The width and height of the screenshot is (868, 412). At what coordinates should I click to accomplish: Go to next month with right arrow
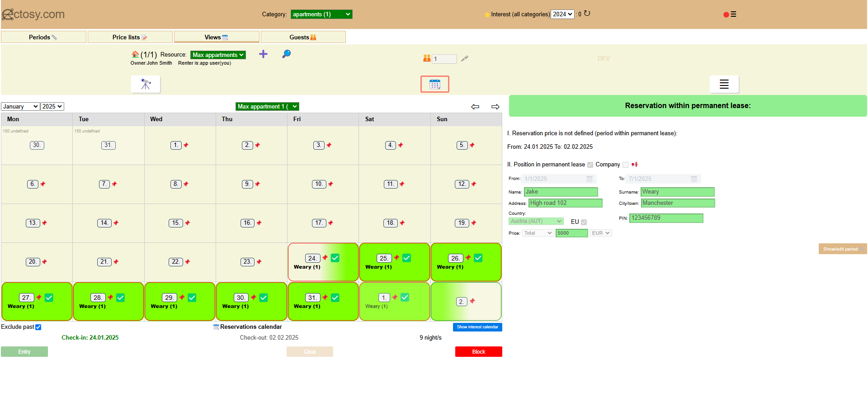pos(495,107)
